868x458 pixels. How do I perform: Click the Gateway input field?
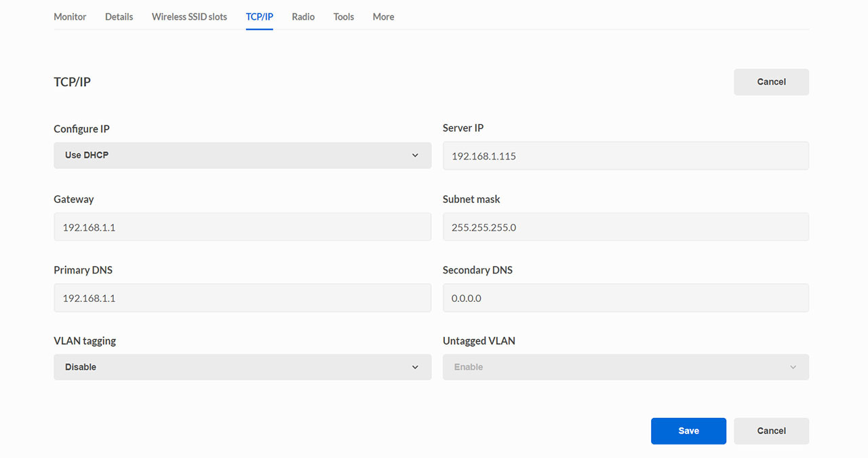[x=242, y=227]
